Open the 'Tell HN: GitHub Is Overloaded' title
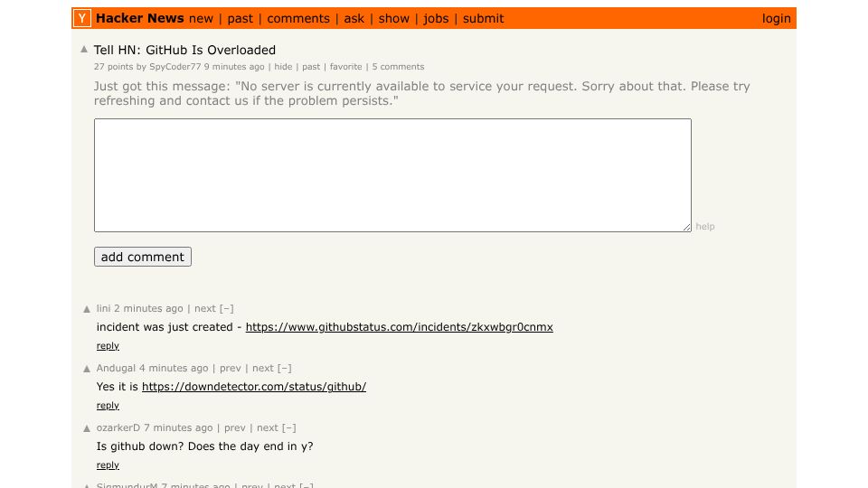The width and height of the screenshot is (868, 488). 184,50
